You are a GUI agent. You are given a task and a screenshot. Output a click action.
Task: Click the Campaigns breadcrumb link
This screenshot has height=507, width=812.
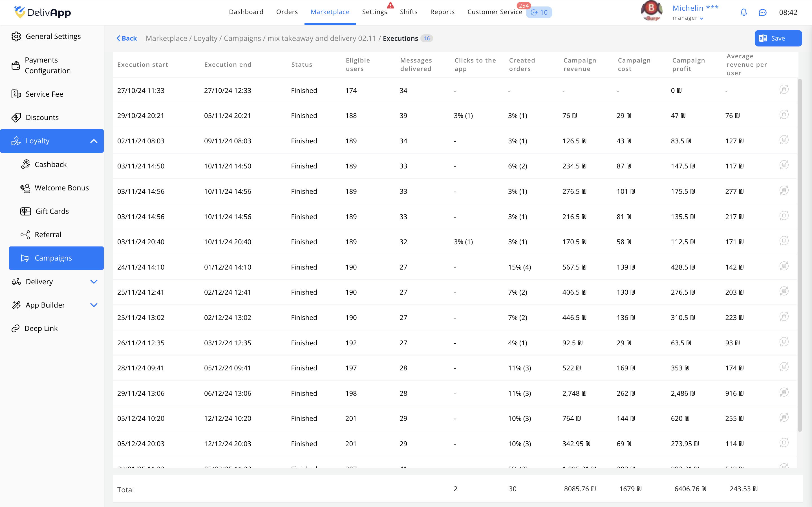[242, 38]
